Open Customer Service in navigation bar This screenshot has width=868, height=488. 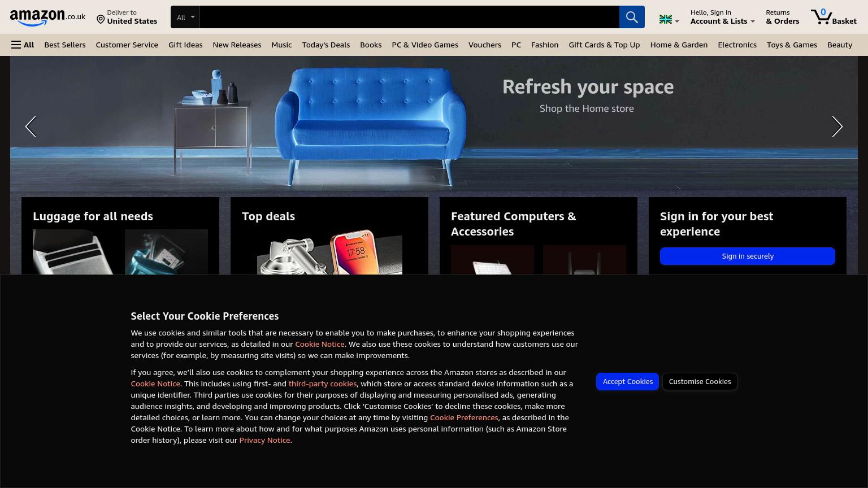tap(127, 45)
